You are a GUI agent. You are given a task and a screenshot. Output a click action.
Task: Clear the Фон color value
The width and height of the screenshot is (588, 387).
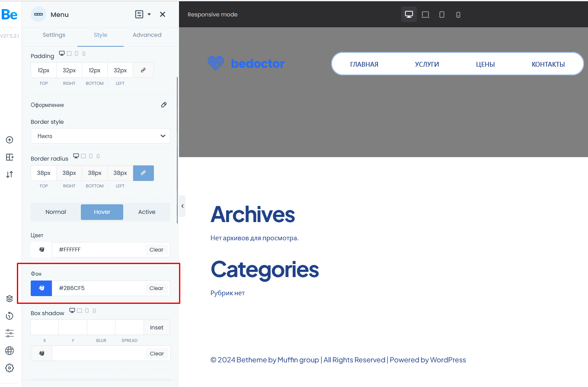(x=157, y=288)
